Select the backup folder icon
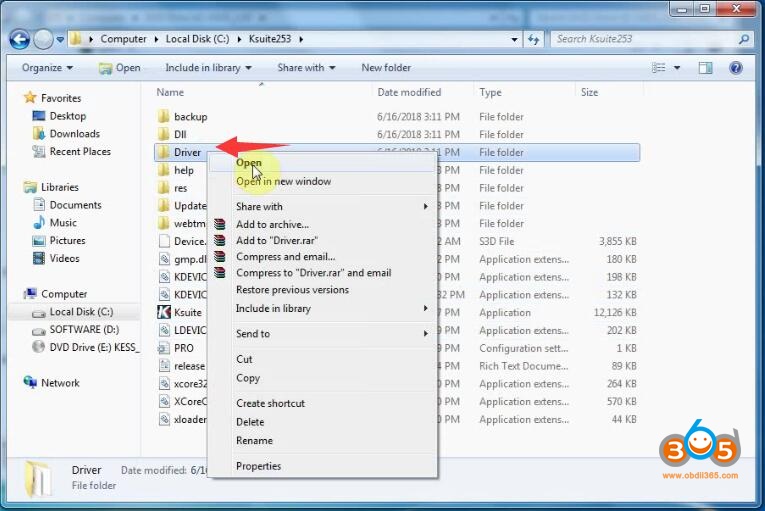The image size is (765, 511). pos(164,117)
